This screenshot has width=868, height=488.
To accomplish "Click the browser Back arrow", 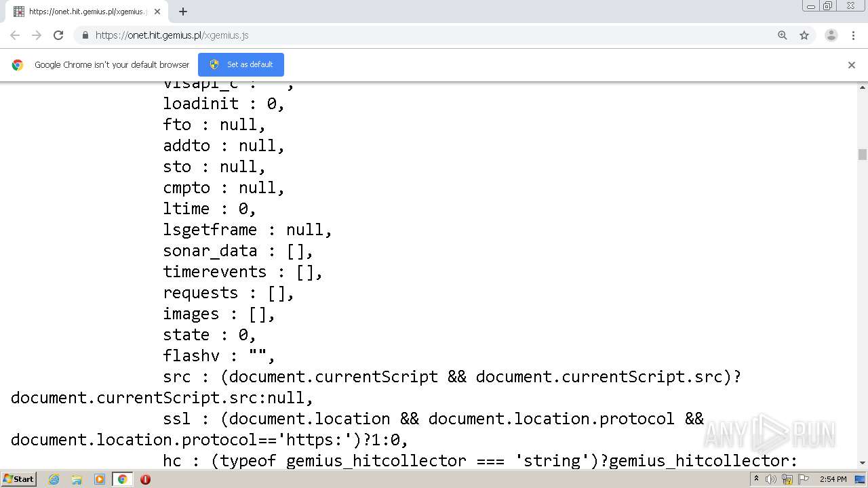I will [x=15, y=35].
